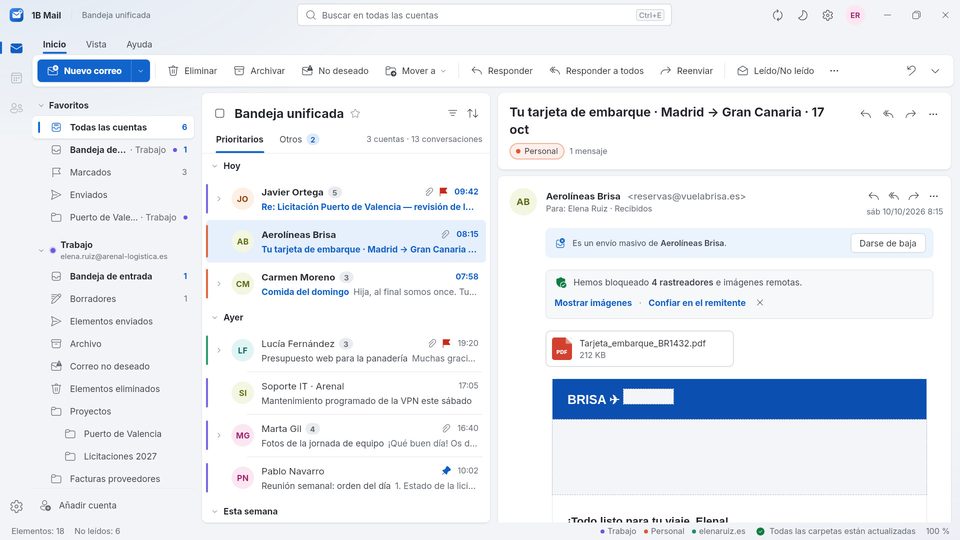Select the Otros tab

298,140
